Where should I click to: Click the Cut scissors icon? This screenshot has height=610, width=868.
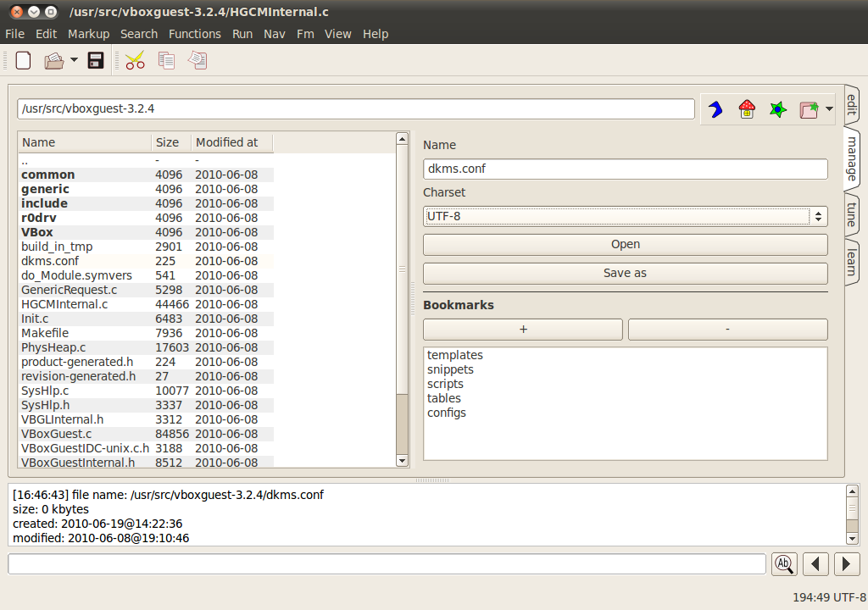(135, 60)
